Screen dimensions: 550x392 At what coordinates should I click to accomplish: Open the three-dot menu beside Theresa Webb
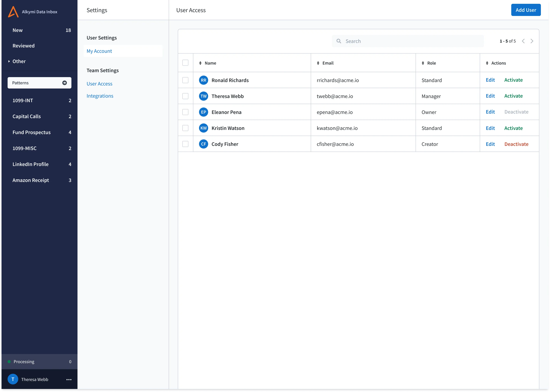(69, 379)
